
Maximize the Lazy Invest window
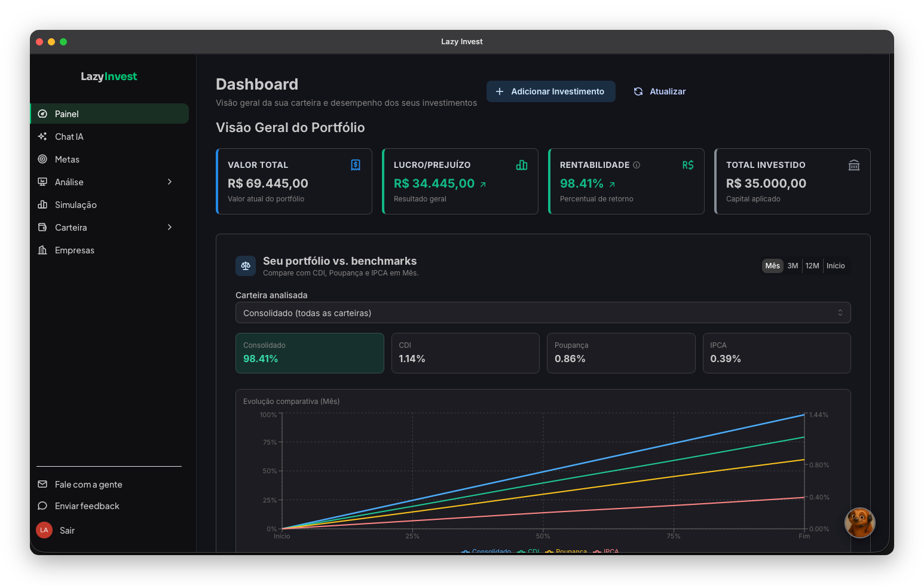pos(63,42)
